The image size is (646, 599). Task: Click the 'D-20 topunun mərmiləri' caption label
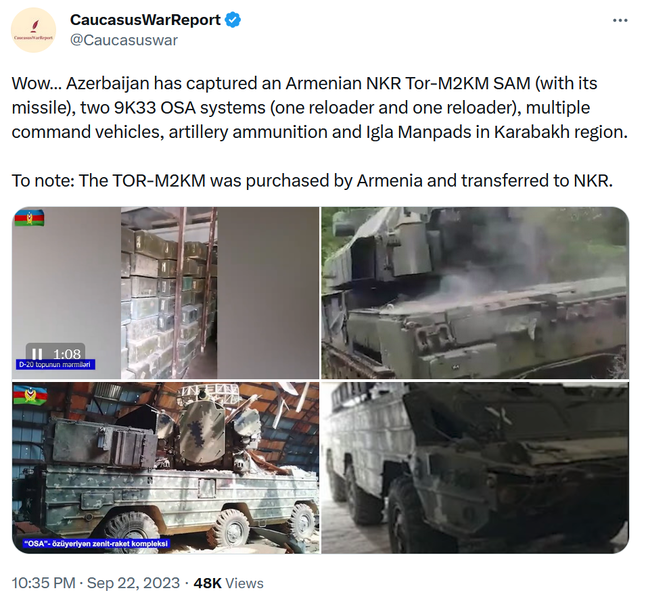coord(56,365)
